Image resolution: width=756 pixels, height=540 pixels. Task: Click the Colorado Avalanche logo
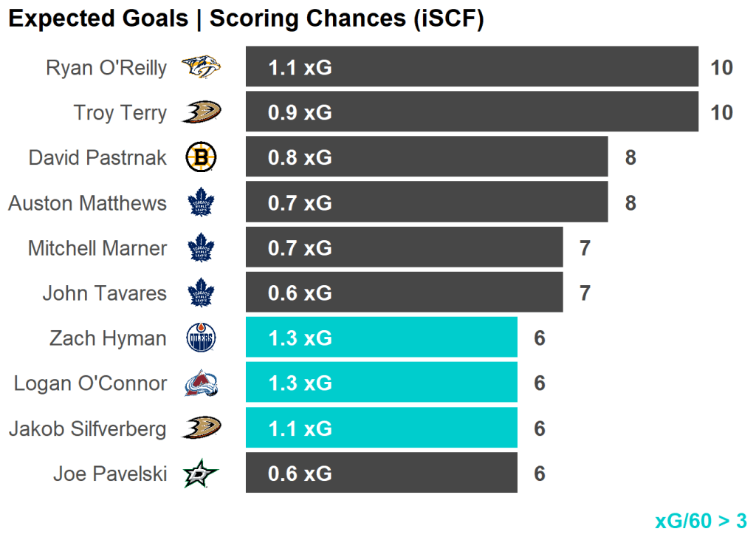(201, 383)
